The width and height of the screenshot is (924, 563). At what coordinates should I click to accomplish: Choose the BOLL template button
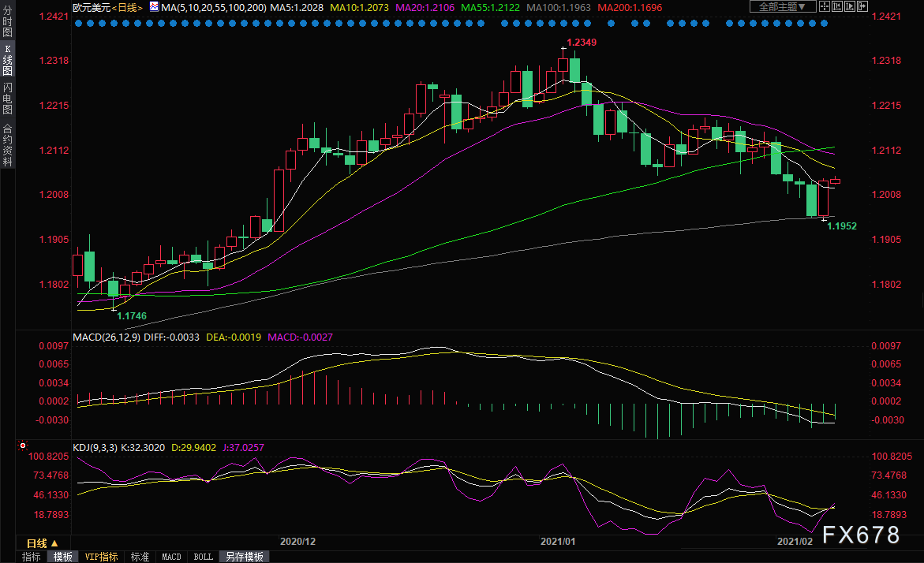tap(204, 557)
